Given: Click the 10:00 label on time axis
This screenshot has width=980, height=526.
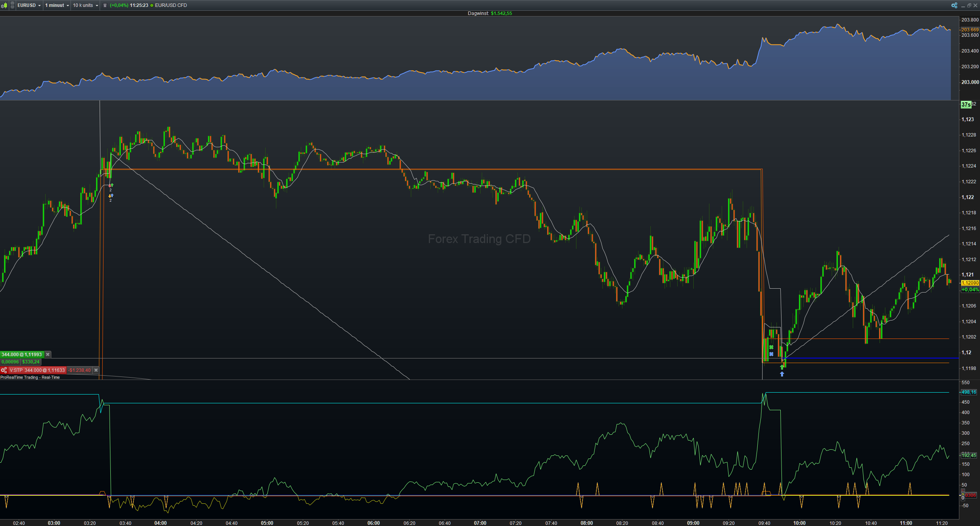Looking at the screenshot, I should point(799,523).
